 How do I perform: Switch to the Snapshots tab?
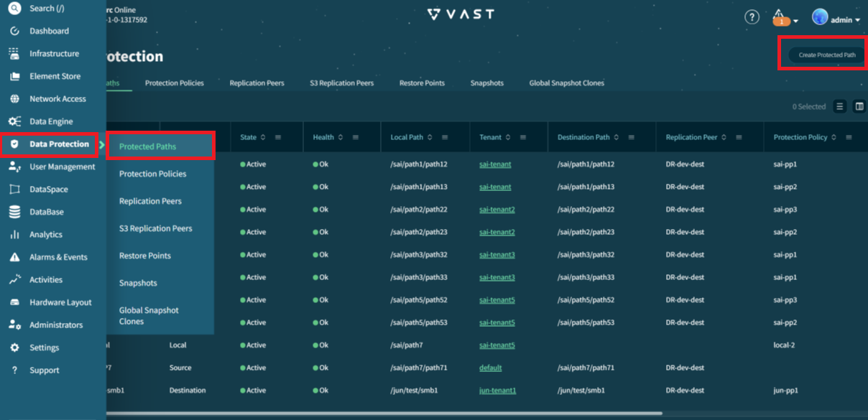point(487,83)
